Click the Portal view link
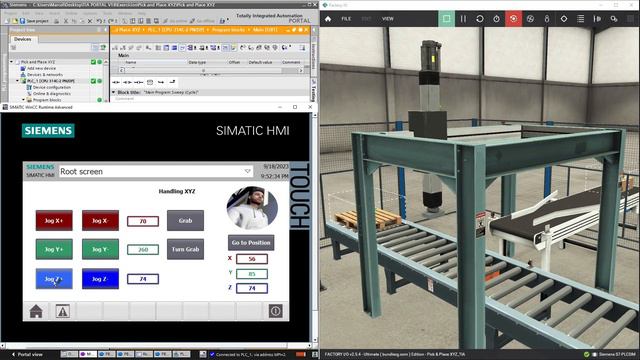Image resolution: width=640 pixels, height=360 pixels. click(28, 354)
